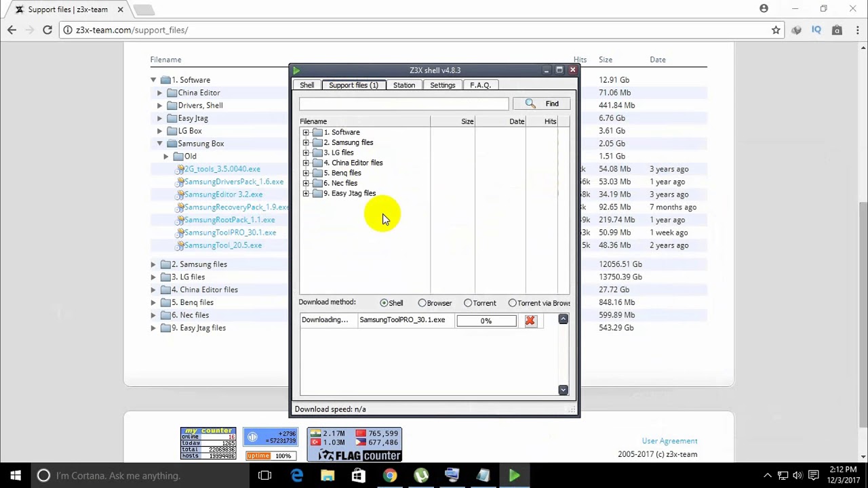Click the green play logo in Z3X shell title bar
The height and width of the screenshot is (488, 868).
pos(296,70)
